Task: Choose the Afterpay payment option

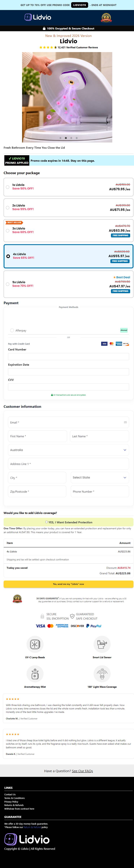Action: (x=12, y=330)
